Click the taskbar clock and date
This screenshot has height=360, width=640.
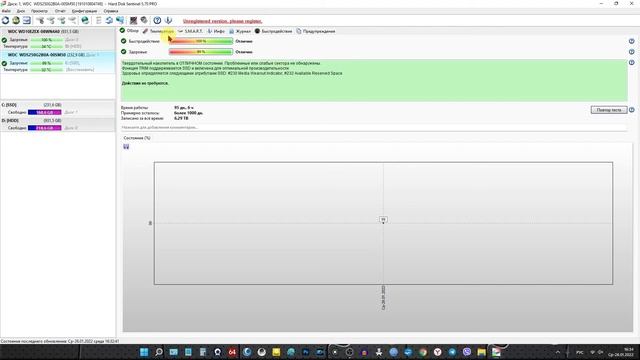620,352
